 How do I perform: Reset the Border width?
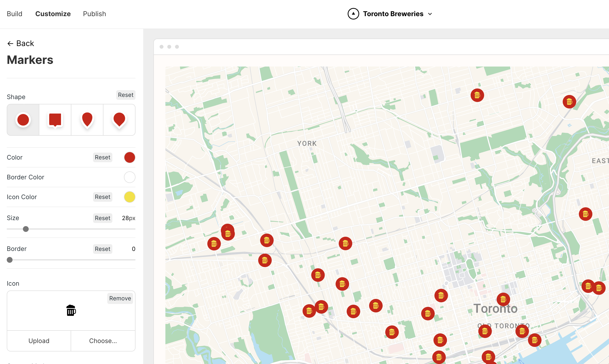(x=102, y=249)
